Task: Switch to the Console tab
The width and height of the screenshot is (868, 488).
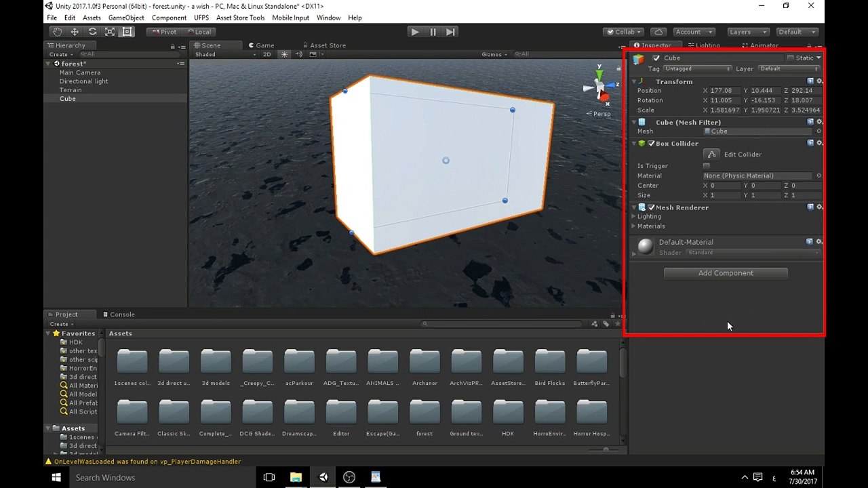Action: (x=119, y=314)
